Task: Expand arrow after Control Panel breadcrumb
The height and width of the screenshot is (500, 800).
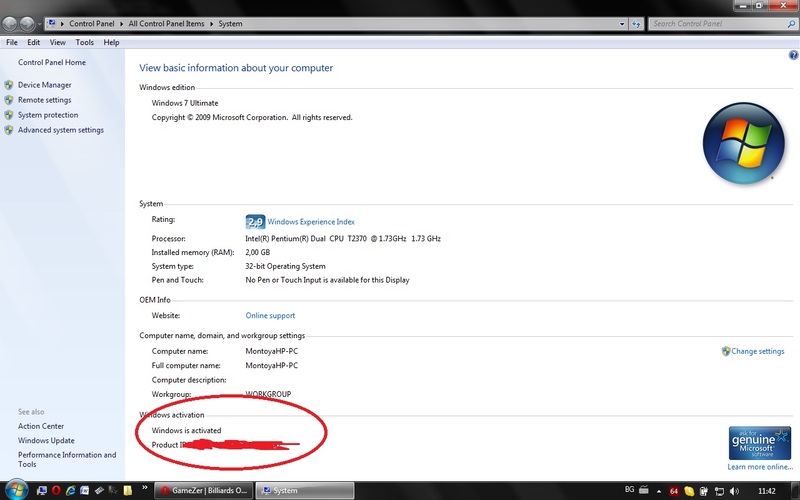Action: [x=122, y=24]
